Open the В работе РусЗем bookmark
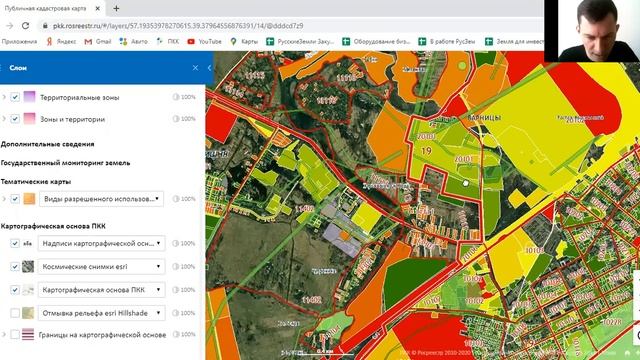Image resolution: width=640 pixels, height=360 pixels. click(x=447, y=41)
